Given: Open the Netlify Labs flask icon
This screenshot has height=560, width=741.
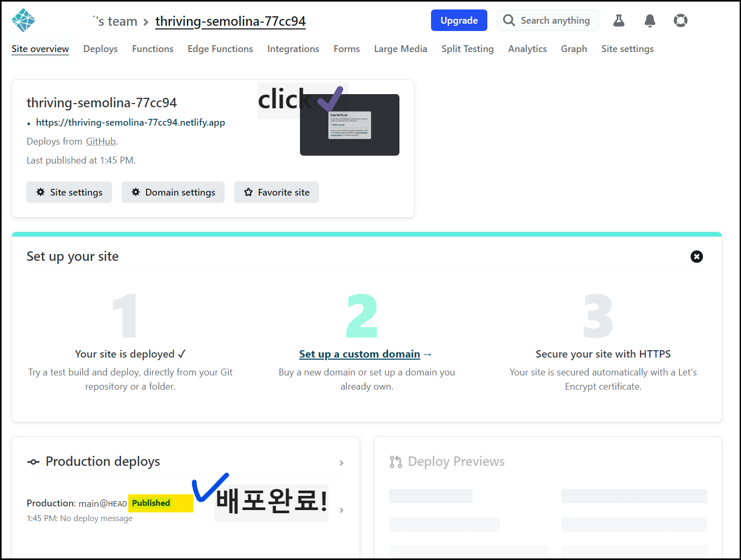Looking at the screenshot, I should (x=619, y=21).
